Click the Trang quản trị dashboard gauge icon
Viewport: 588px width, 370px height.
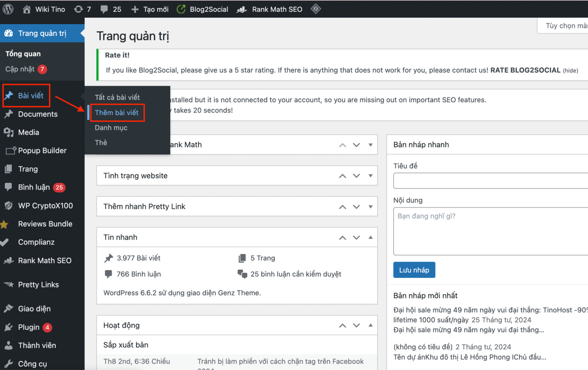(9, 33)
